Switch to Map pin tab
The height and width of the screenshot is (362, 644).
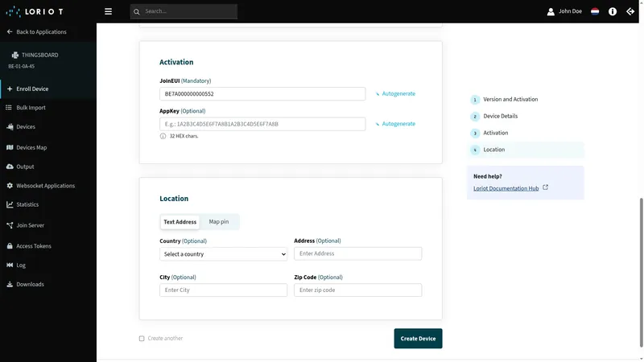coord(218,222)
